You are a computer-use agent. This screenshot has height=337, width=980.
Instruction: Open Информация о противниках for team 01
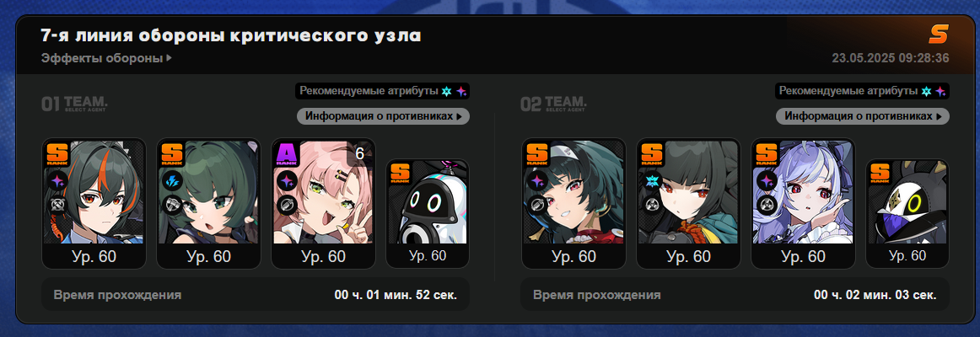pyautogui.click(x=383, y=116)
